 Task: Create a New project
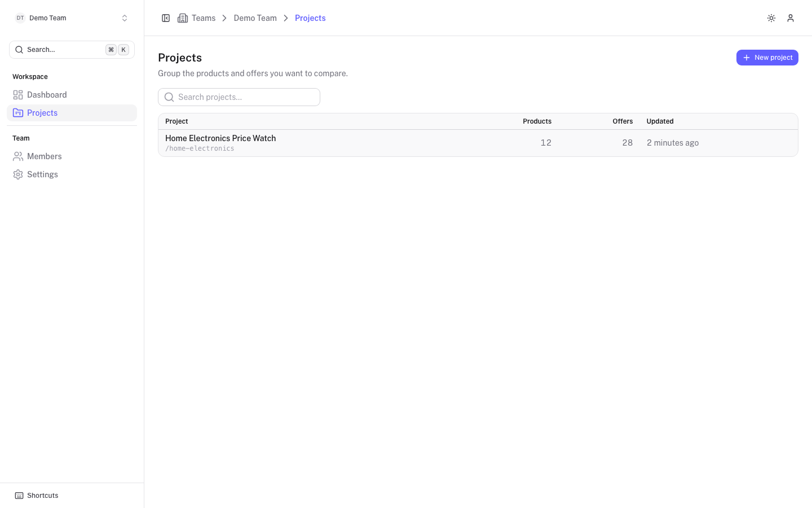point(767,58)
